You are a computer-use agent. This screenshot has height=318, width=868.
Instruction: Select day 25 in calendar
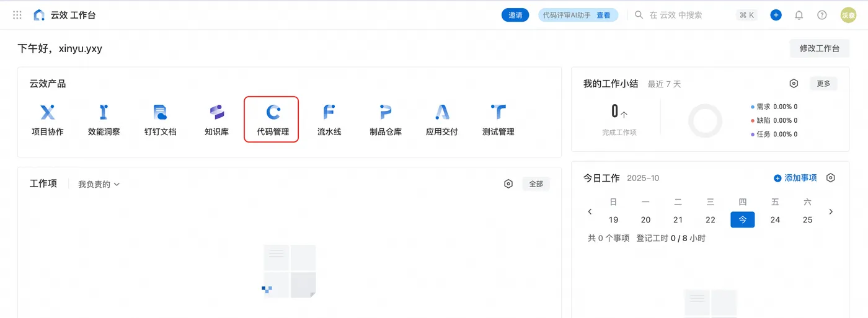click(x=807, y=219)
